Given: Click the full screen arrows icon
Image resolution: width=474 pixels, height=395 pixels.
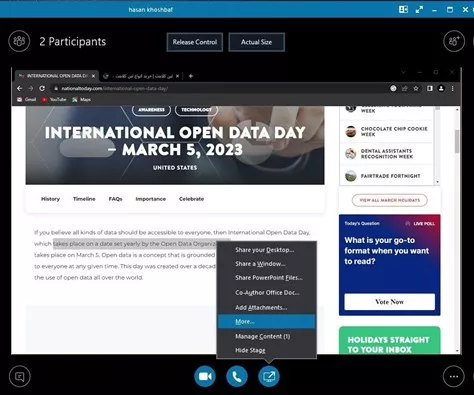Looking at the screenshot, I should (419, 10).
